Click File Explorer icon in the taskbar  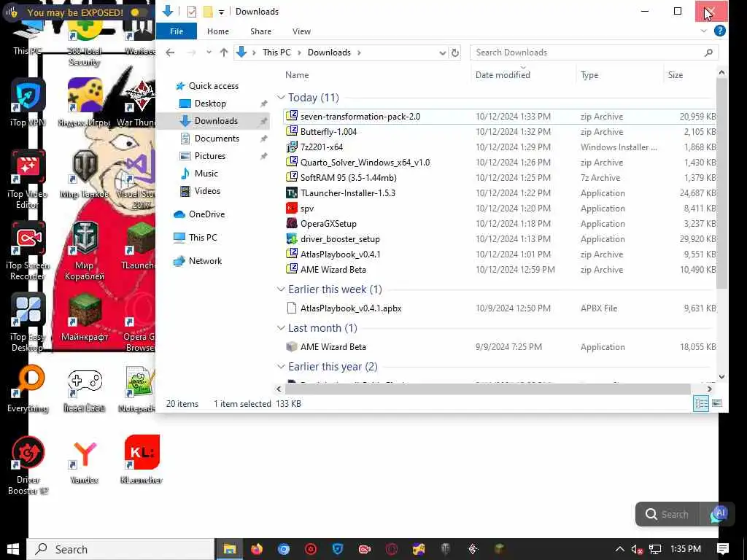click(x=230, y=549)
